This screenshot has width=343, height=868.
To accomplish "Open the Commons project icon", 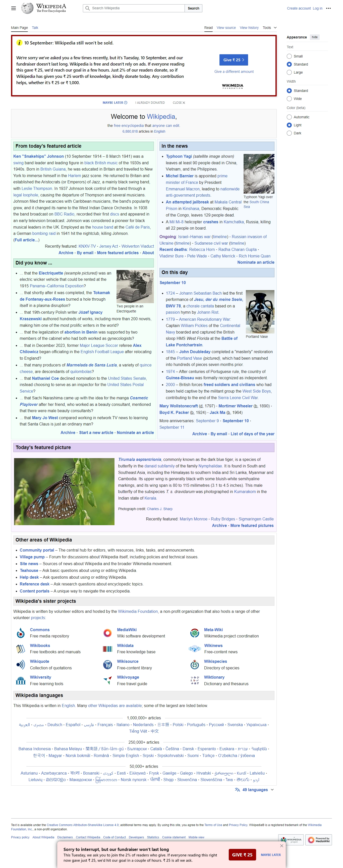I will click(x=21, y=633).
